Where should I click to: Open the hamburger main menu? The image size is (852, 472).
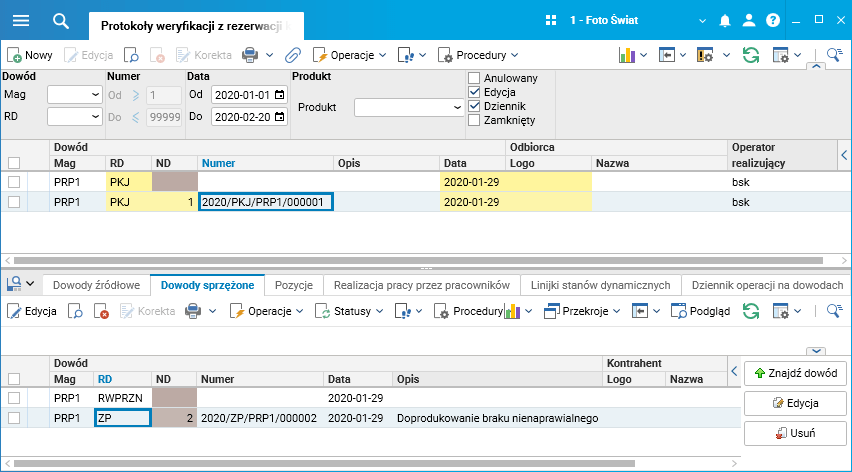click(x=21, y=21)
